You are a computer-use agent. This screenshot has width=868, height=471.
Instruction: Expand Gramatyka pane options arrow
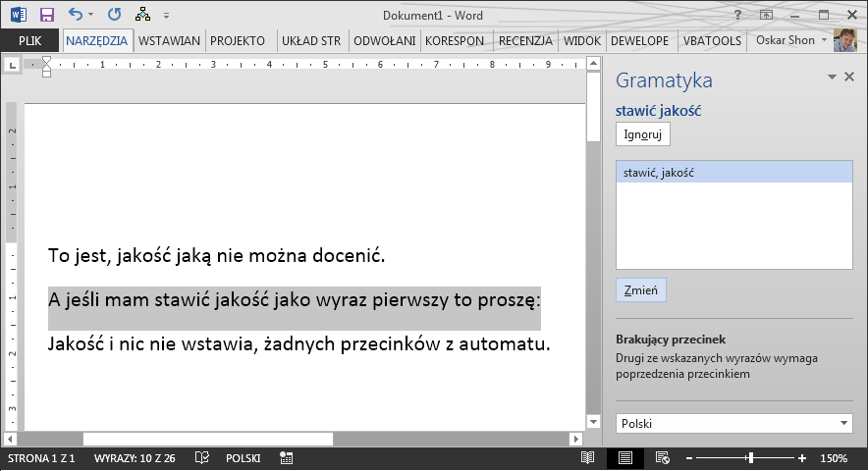(832, 77)
